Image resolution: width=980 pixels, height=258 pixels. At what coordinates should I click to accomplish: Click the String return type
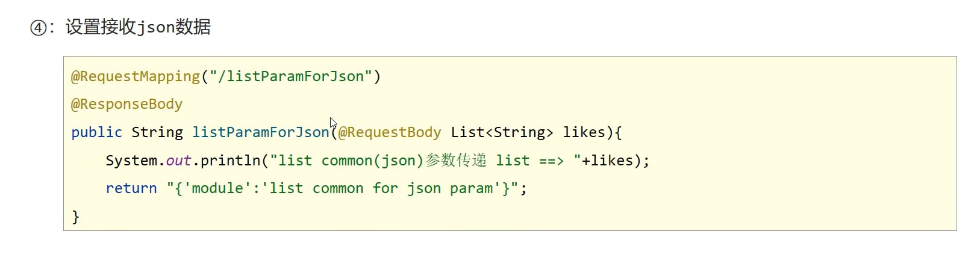pyautogui.click(x=157, y=132)
